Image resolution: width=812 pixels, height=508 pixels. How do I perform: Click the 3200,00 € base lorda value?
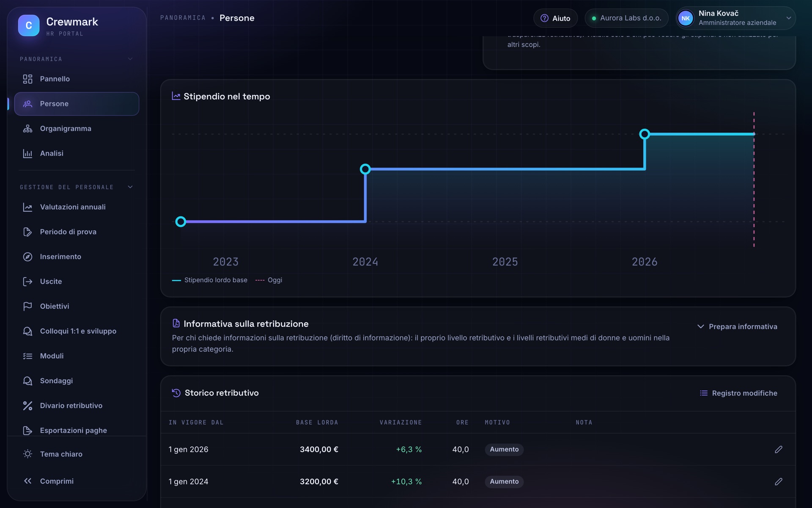[319, 482]
